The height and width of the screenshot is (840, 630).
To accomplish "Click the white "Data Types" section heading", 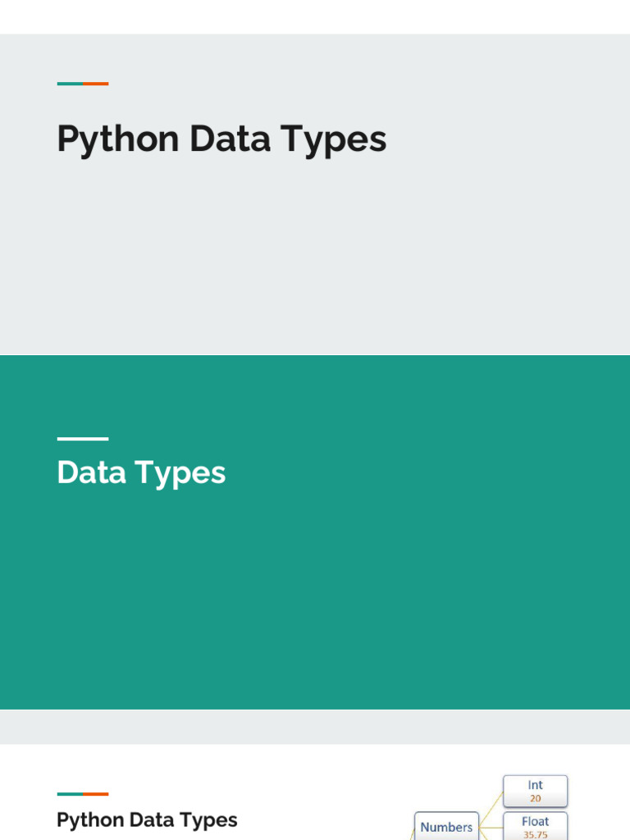I will click(141, 472).
